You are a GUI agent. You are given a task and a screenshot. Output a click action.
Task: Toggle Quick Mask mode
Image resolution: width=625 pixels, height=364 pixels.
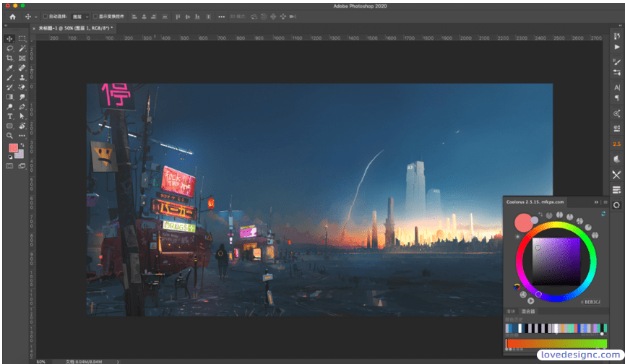(x=10, y=166)
